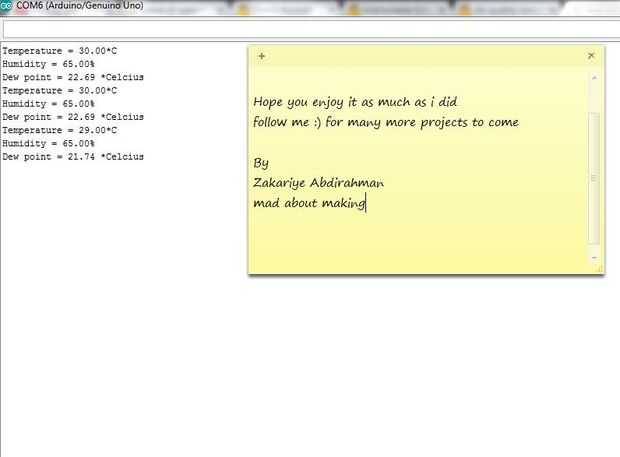Viewport: 620px width, 457px height.
Task: Click the name 'Zakariye Abdirahman'
Action: pos(318,183)
